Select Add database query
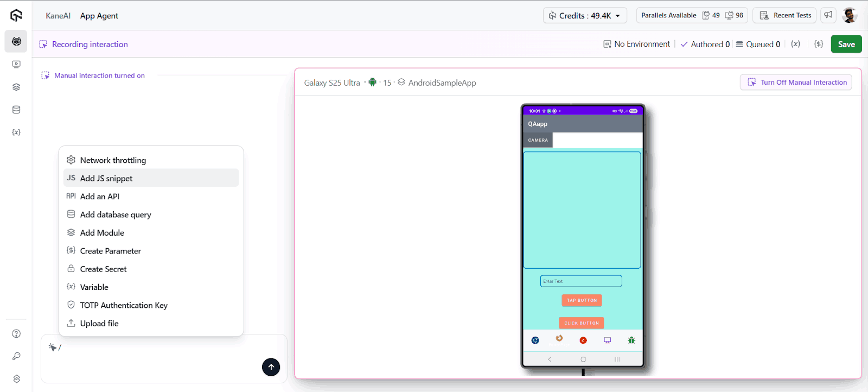Screen dimensions: 868x392 [151, 214]
